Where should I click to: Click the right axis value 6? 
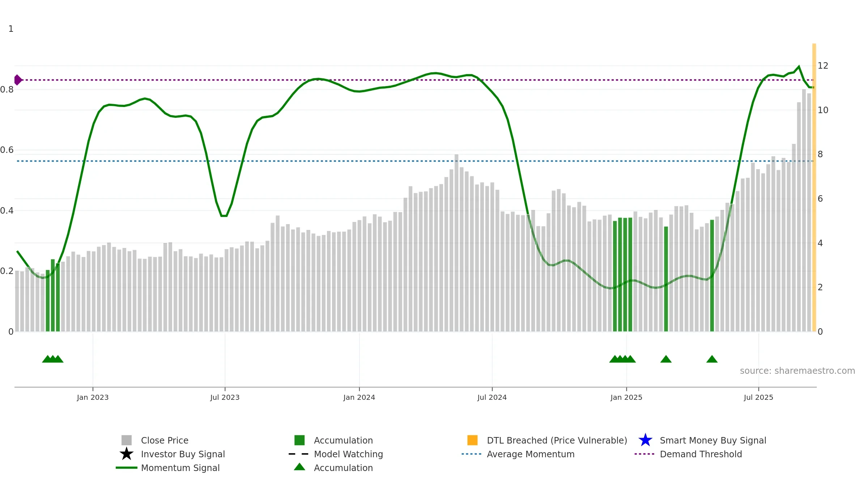click(x=820, y=199)
